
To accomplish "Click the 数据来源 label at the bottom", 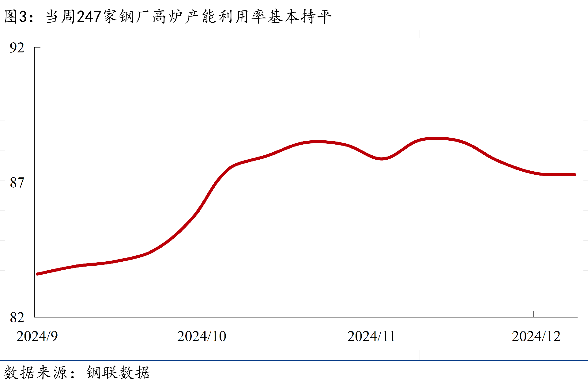I will tap(35, 373).
